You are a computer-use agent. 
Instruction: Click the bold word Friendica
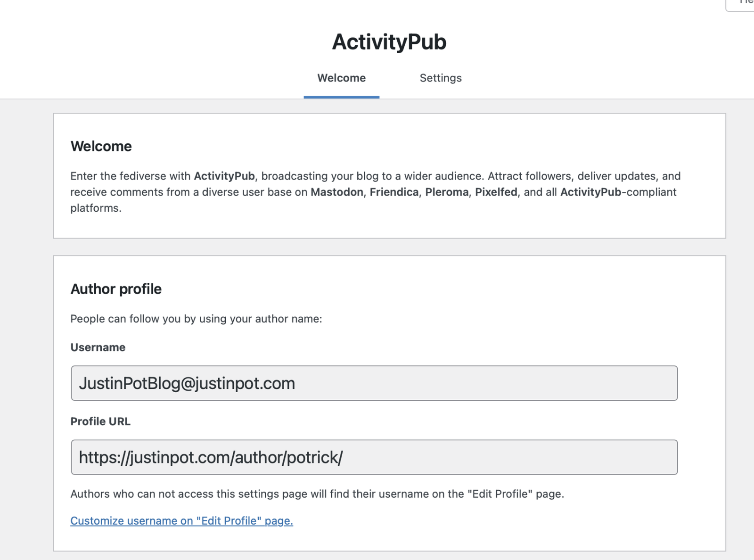[394, 192]
